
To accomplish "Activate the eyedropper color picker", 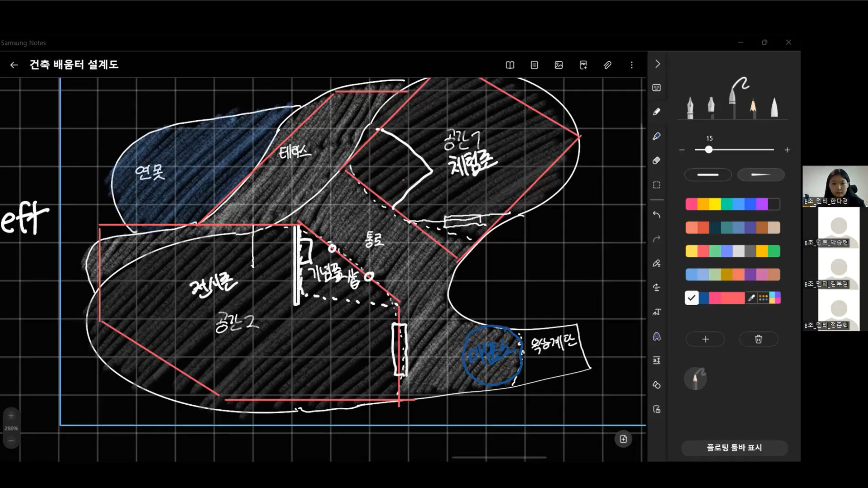I will pyautogui.click(x=751, y=298).
